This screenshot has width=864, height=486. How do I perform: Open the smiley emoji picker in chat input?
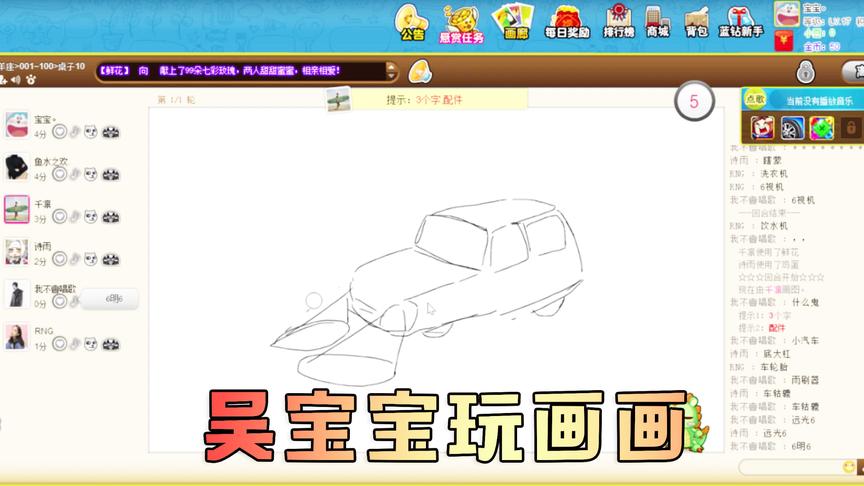(x=849, y=467)
